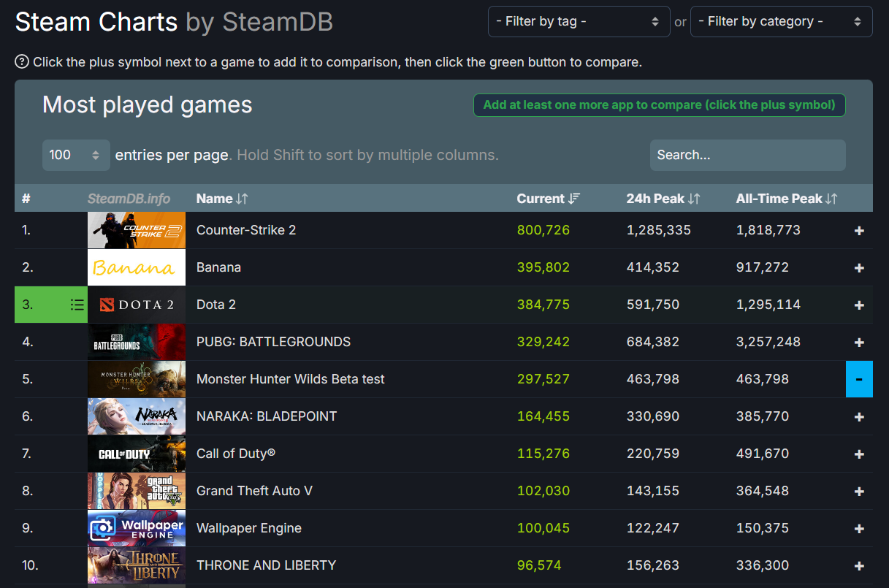Add Counter-Strike 2 to the comparison

(859, 229)
